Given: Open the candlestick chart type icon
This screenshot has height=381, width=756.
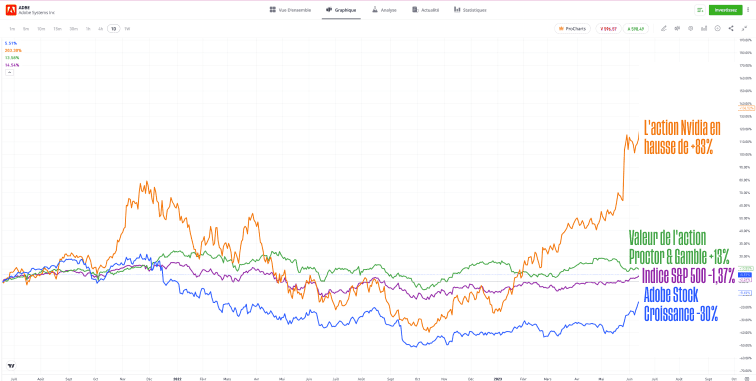Looking at the screenshot, I should [677, 28].
